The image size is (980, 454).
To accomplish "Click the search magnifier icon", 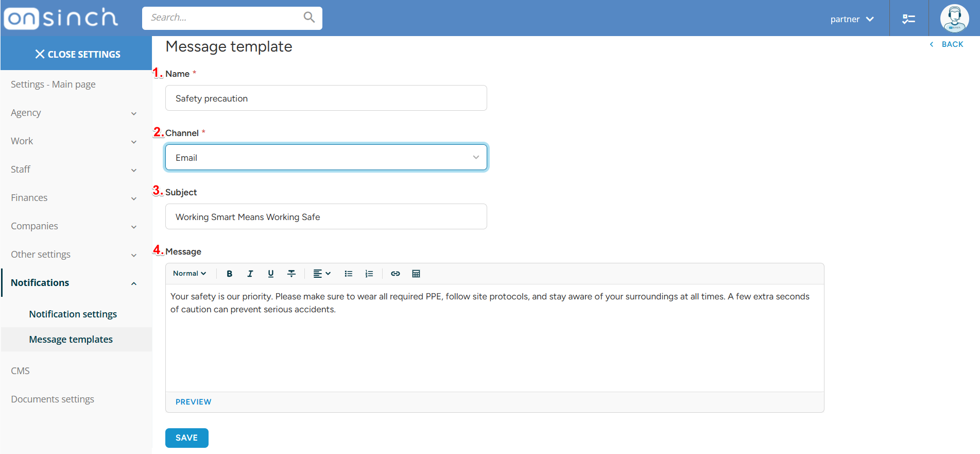I will click(309, 17).
